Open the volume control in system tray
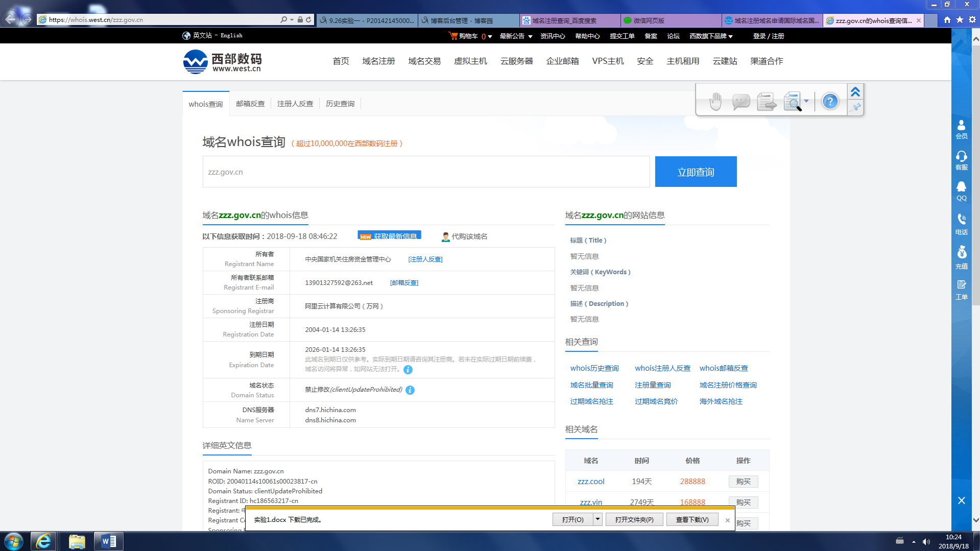 pos(926,541)
